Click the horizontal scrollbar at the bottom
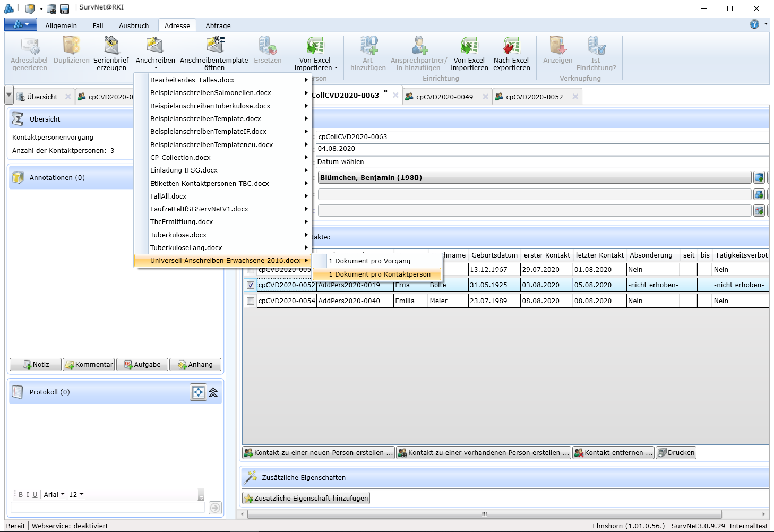Screen dimensions: 774x532 tap(484, 514)
